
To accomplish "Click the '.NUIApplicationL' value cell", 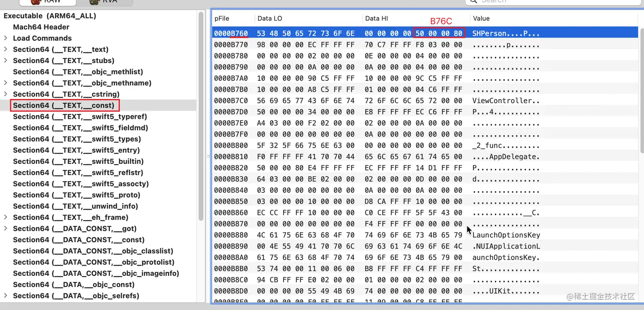I will pyautogui.click(x=506, y=246).
